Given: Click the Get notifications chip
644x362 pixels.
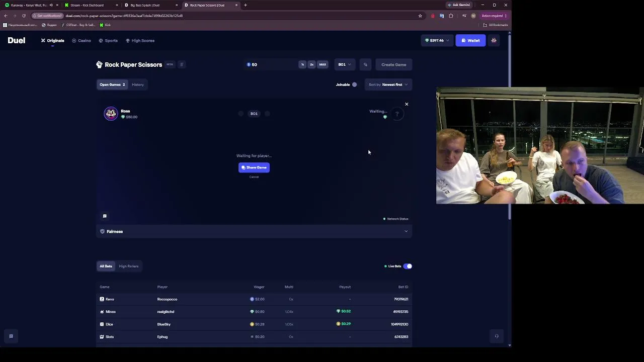Looking at the screenshot, I should pyautogui.click(x=47, y=16).
